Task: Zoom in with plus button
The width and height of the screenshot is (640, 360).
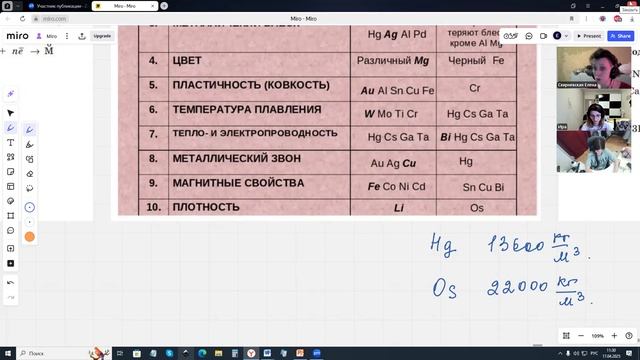Action: [614, 336]
